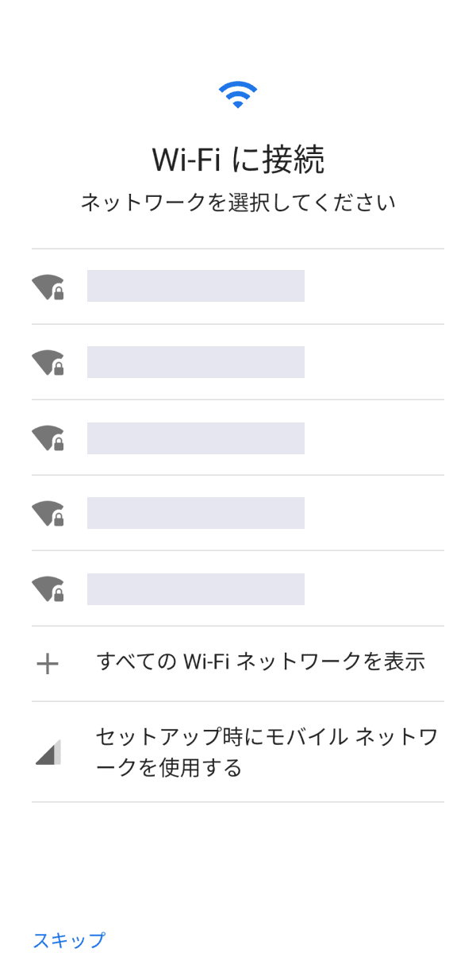The width and height of the screenshot is (476, 980).
Task: Tap the first network's locked Wi-Fi signal icon
Action: (x=47, y=286)
